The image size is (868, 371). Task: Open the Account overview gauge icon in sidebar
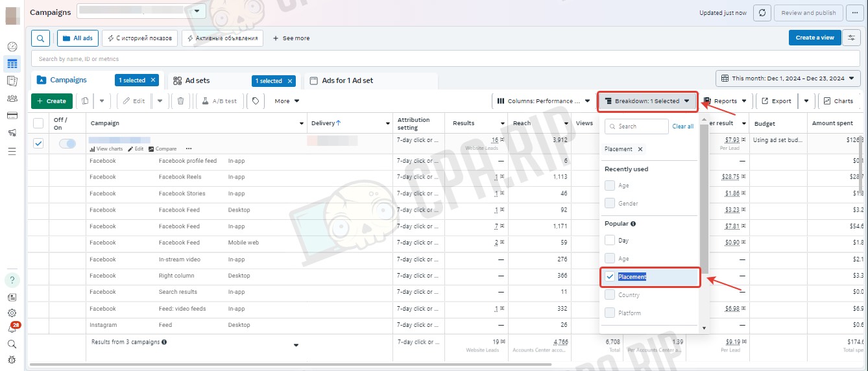click(x=12, y=47)
